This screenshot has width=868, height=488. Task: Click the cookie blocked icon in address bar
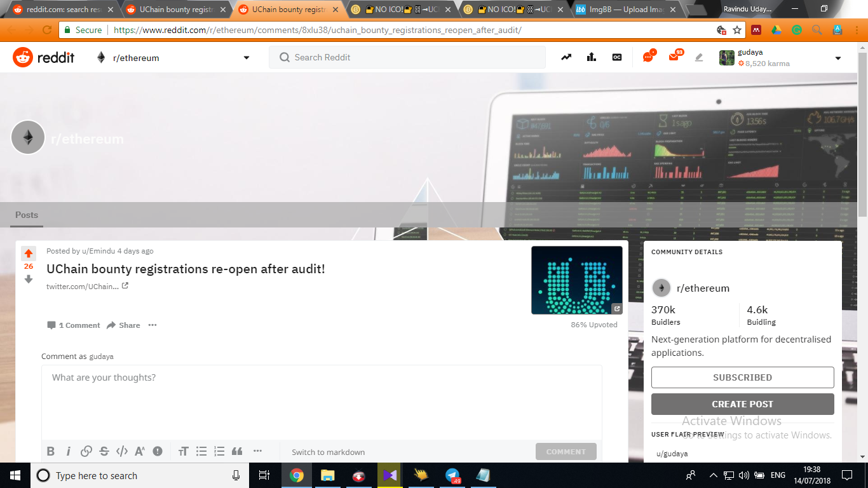click(x=721, y=30)
